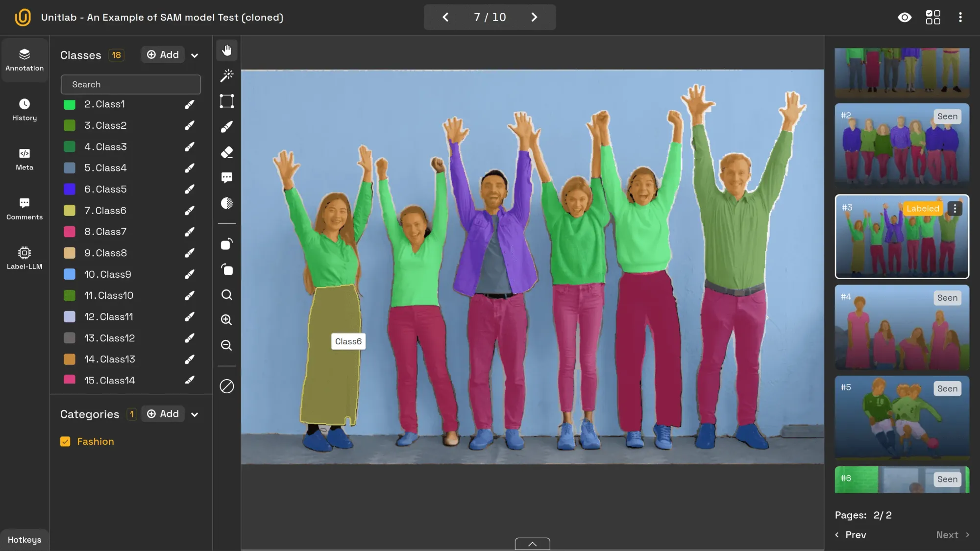
Task: Select the Brush annotation tool
Action: pyautogui.click(x=226, y=126)
